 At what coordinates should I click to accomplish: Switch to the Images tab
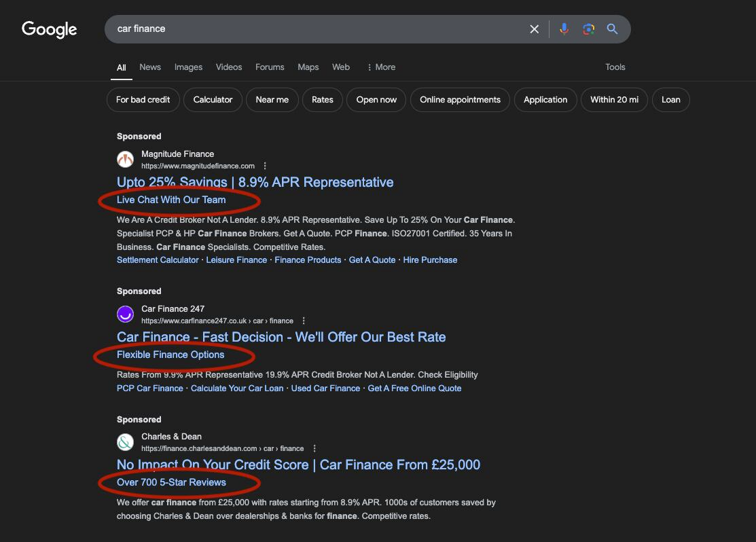(188, 67)
